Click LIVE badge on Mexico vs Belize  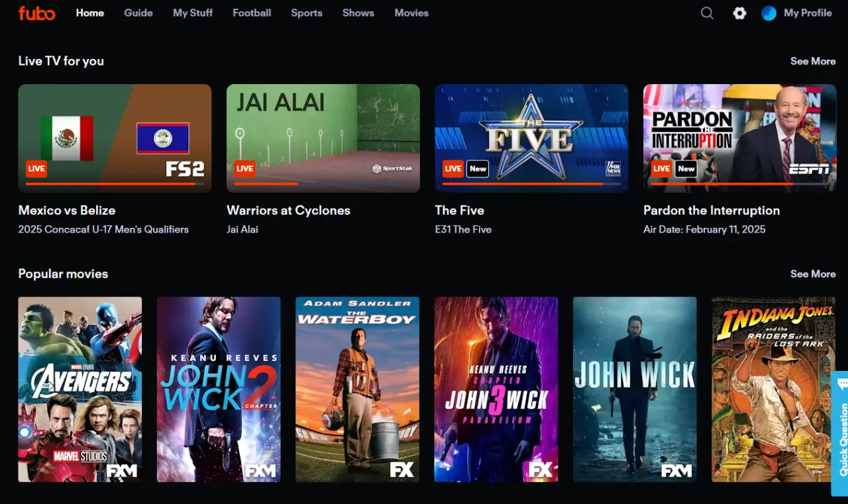(36, 169)
